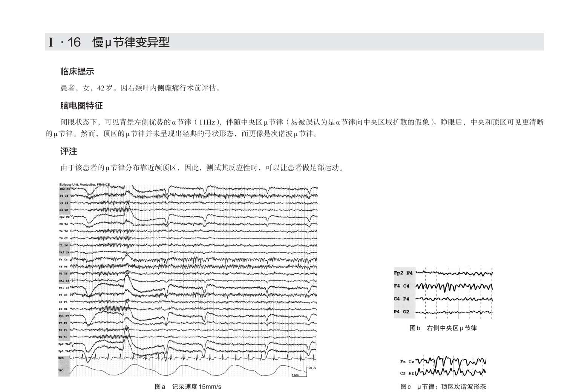This screenshot has width=579, height=392.
Task: Click the figure b EEG excerpt image
Action: [443, 292]
